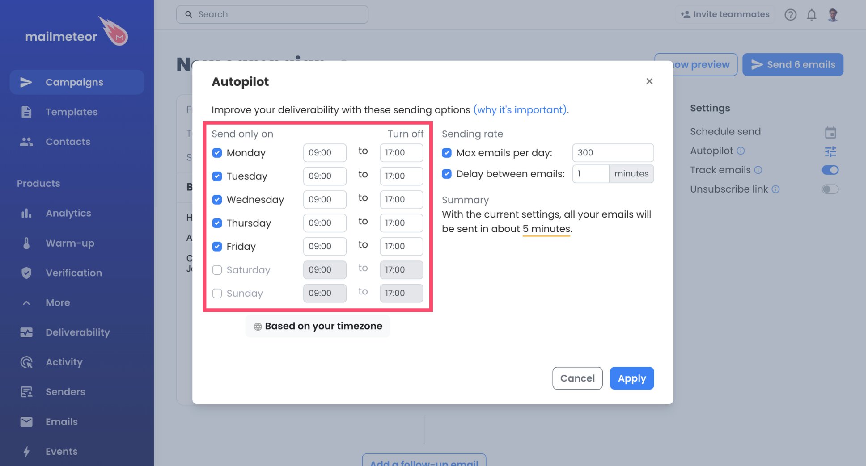Uncheck the Friday checkbox
868x466 pixels.
217,247
